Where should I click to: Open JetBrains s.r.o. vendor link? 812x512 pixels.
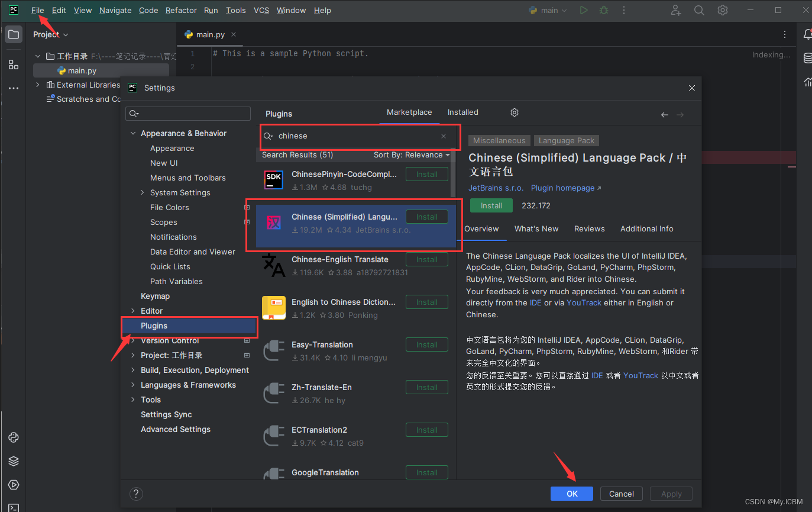pyautogui.click(x=496, y=188)
